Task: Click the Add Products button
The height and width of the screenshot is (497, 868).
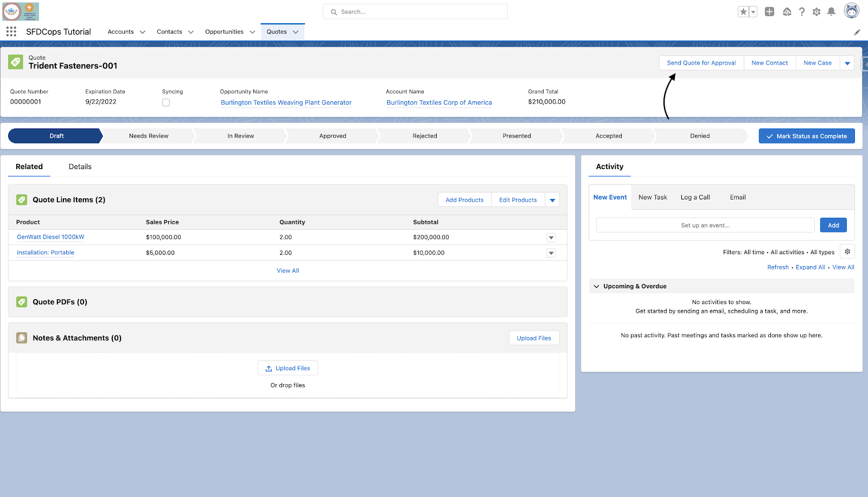Action: coord(464,200)
